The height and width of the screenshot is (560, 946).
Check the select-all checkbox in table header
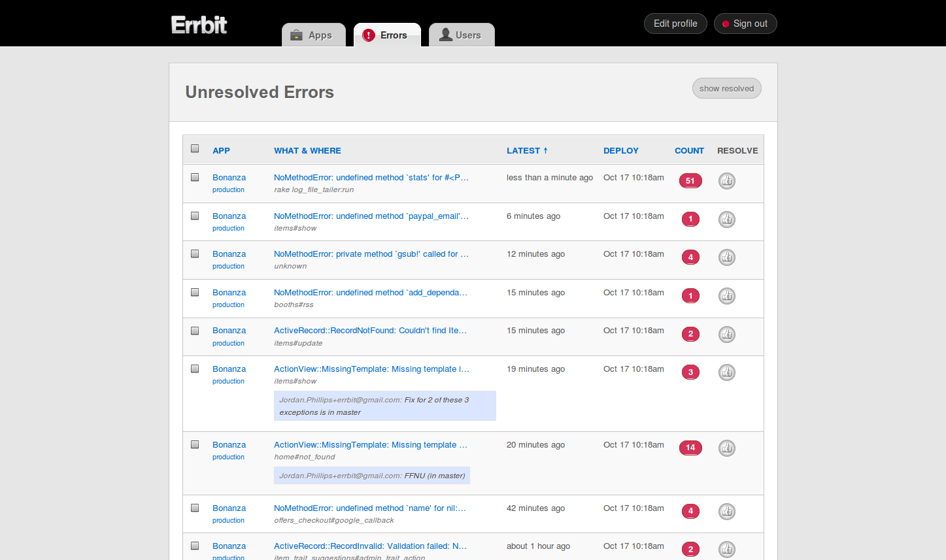pyautogui.click(x=194, y=148)
